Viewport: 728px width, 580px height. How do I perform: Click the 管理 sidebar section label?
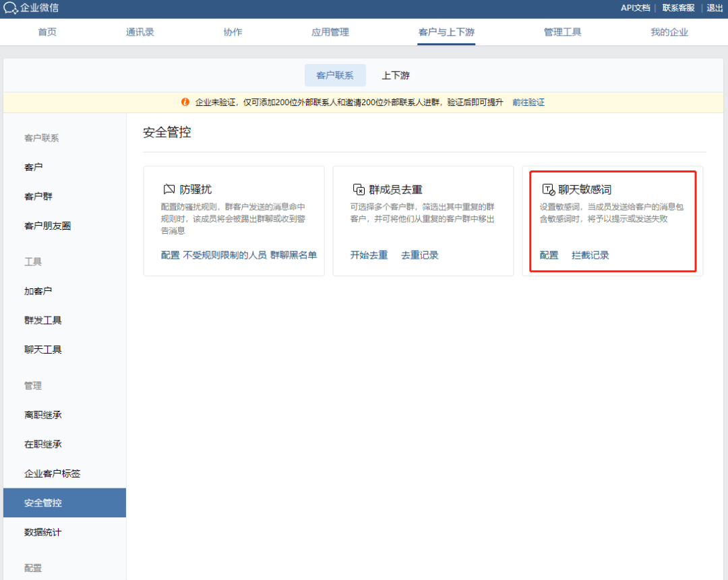33,385
